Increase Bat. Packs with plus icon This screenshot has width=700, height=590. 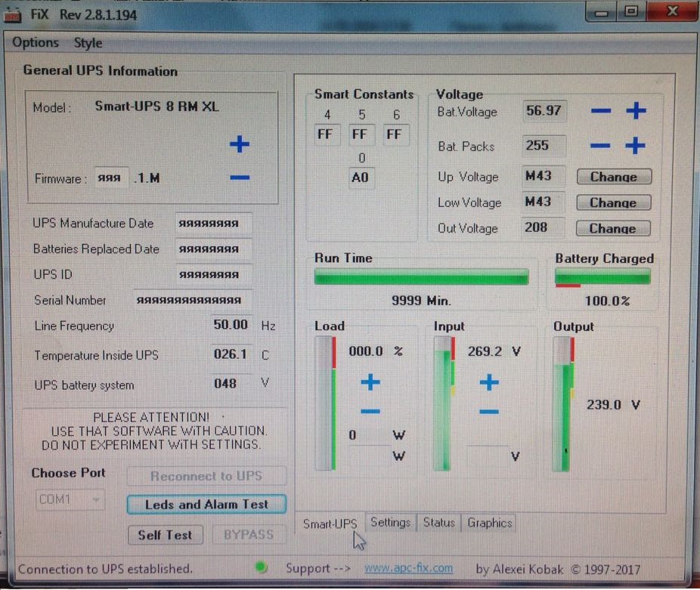(636, 146)
